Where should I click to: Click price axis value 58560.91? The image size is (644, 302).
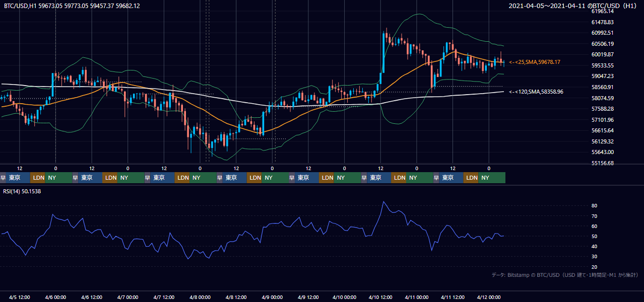tap(602, 87)
